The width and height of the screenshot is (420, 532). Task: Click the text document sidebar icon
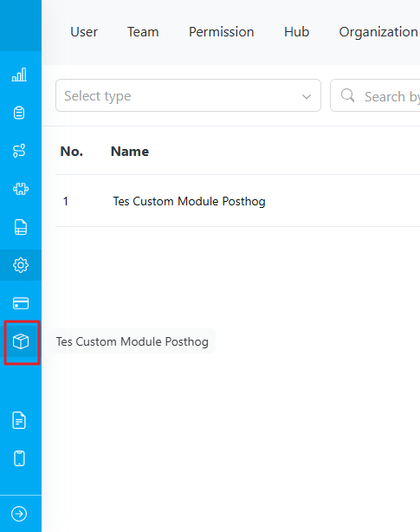pyautogui.click(x=19, y=420)
